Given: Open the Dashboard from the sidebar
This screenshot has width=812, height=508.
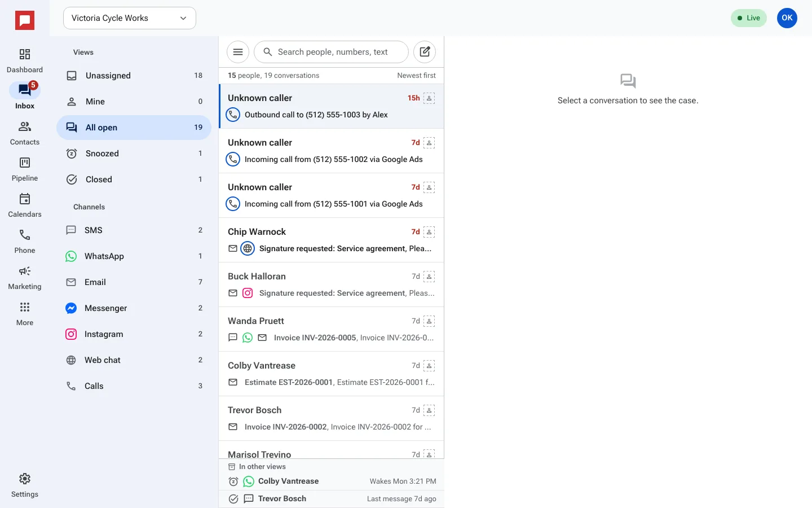Looking at the screenshot, I should (x=25, y=61).
